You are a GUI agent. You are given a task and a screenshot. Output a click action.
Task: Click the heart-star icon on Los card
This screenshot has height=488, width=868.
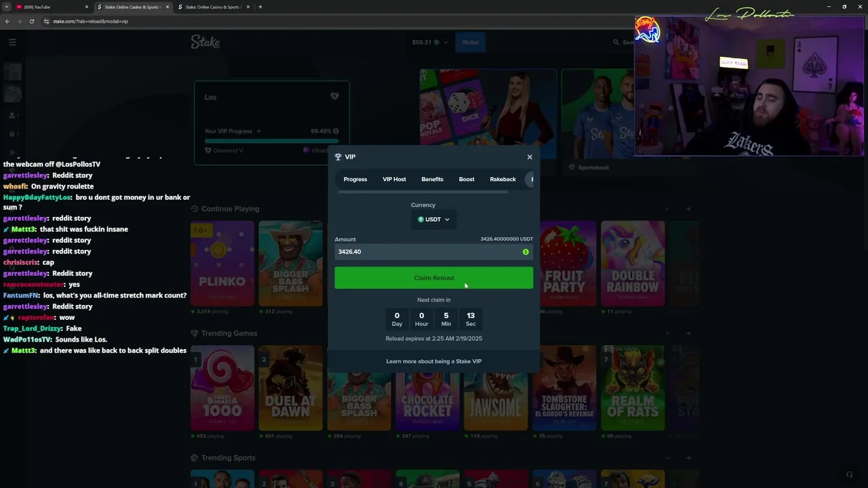(334, 96)
